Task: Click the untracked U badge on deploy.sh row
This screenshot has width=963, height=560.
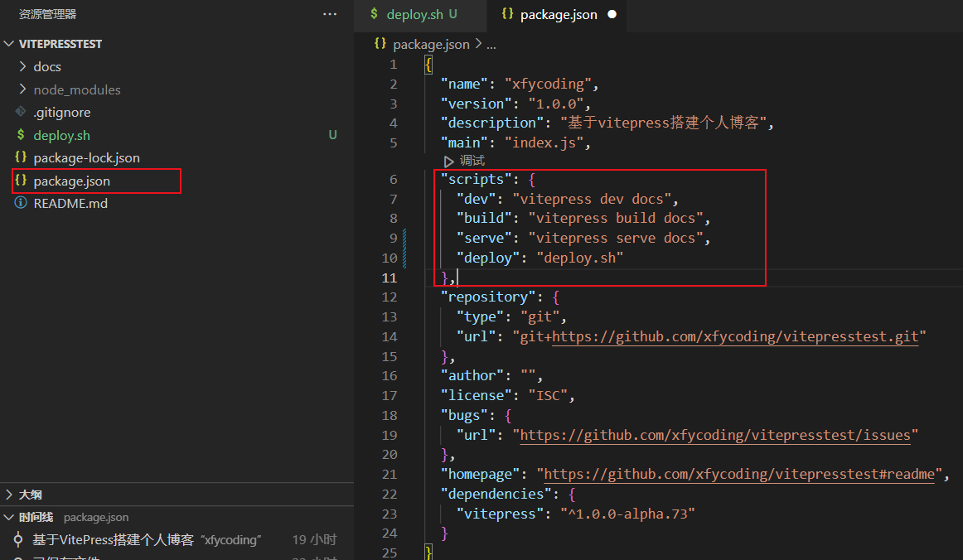Action: point(332,135)
